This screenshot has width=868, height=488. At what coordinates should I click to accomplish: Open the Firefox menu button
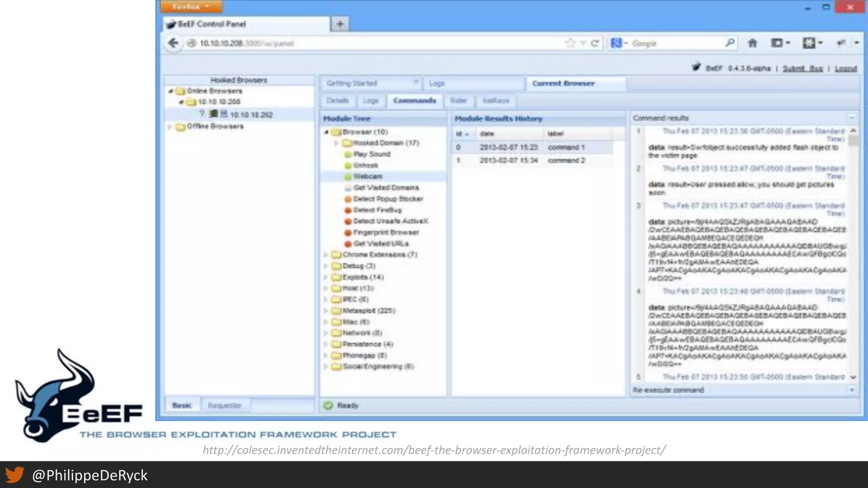191,6
